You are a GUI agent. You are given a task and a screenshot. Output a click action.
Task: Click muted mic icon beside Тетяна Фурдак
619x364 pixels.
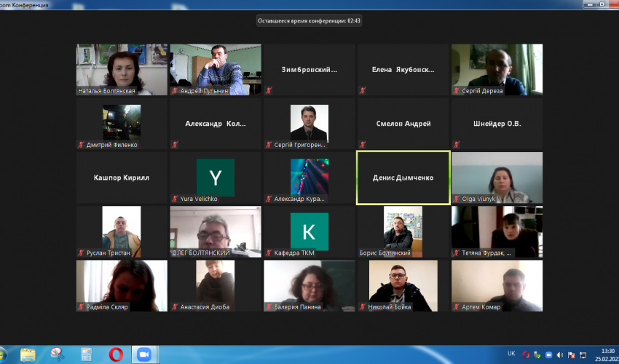pos(457,253)
